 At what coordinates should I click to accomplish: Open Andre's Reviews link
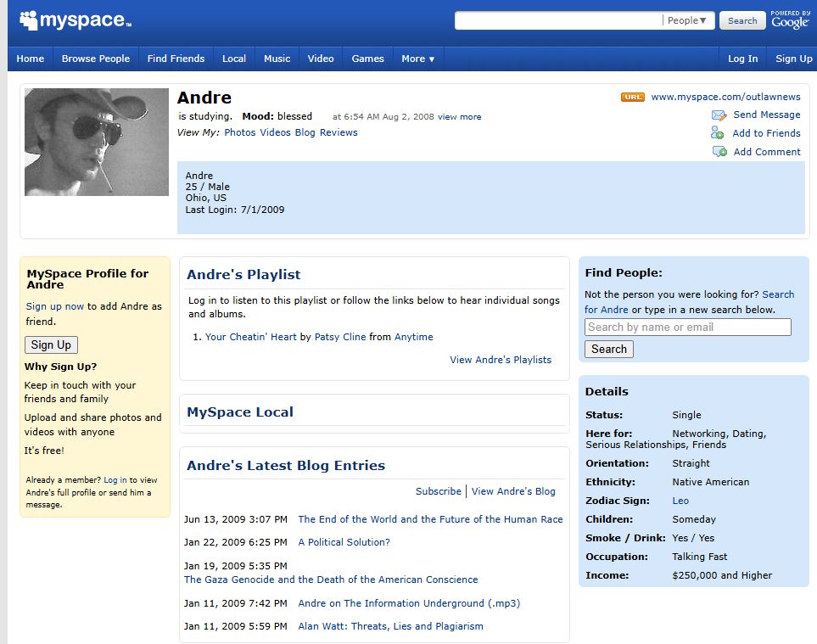(x=339, y=132)
